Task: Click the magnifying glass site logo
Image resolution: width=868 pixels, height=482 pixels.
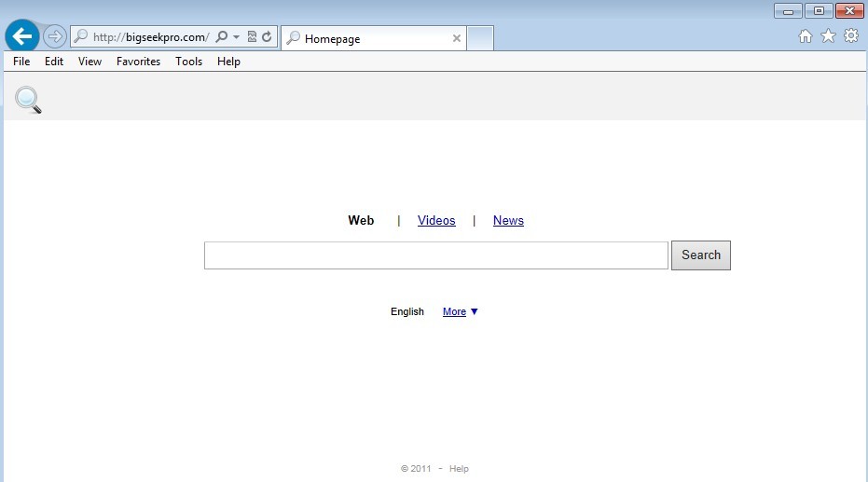Action: tap(28, 100)
